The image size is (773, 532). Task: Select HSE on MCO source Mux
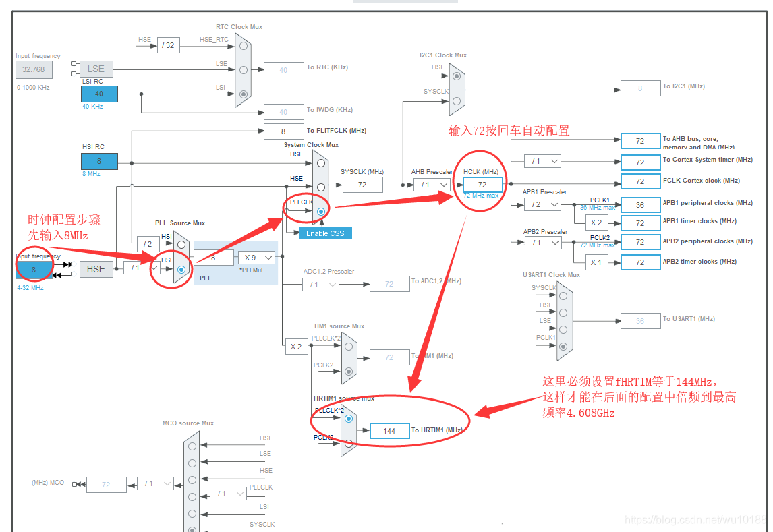pyautogui.click(x=192, y=480)
